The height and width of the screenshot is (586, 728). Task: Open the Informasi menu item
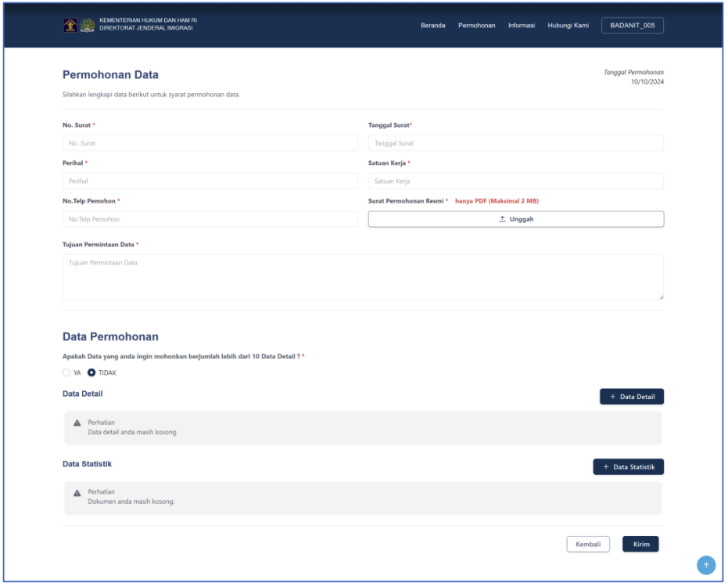pyautogui.click(x=521, y=26)
